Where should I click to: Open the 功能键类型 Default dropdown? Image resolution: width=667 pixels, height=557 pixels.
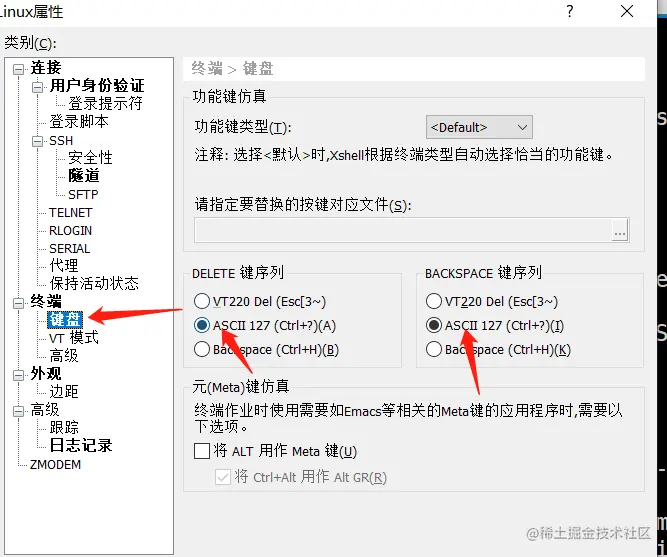click(479, 127)
